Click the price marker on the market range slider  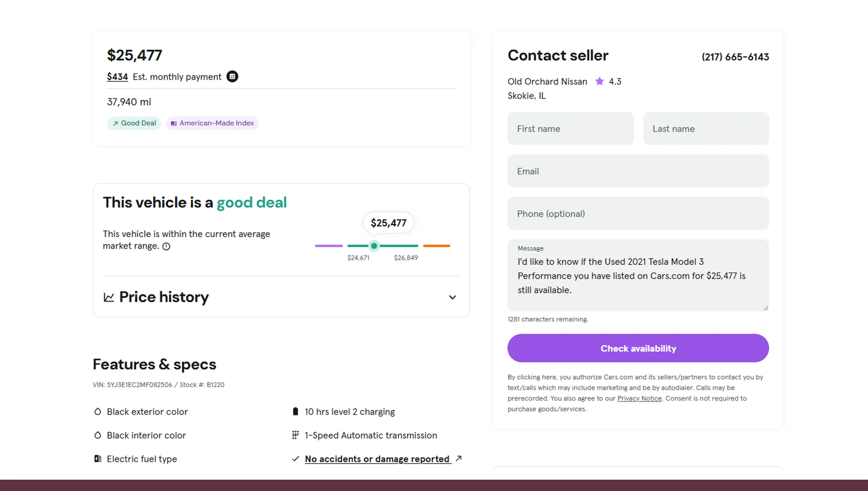(x=374, y=246)
